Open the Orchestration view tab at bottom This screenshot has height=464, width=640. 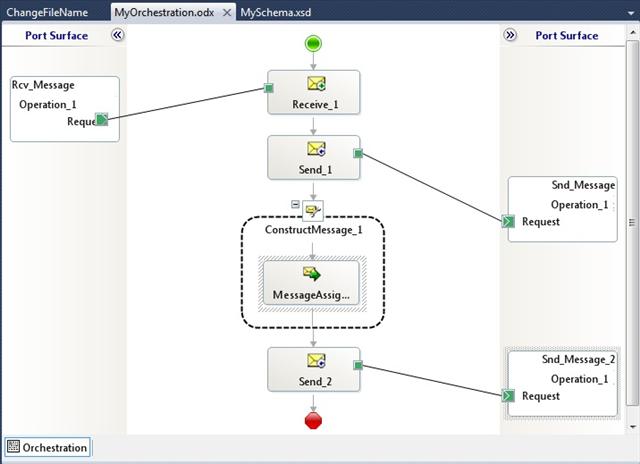click(47, 447)
